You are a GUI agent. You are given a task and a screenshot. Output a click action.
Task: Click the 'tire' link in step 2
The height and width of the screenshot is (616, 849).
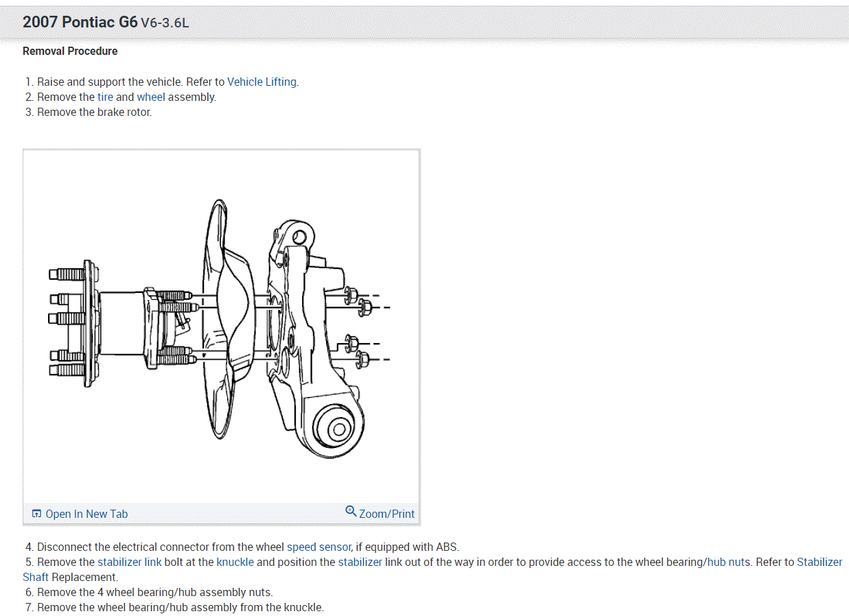[105, 97]
